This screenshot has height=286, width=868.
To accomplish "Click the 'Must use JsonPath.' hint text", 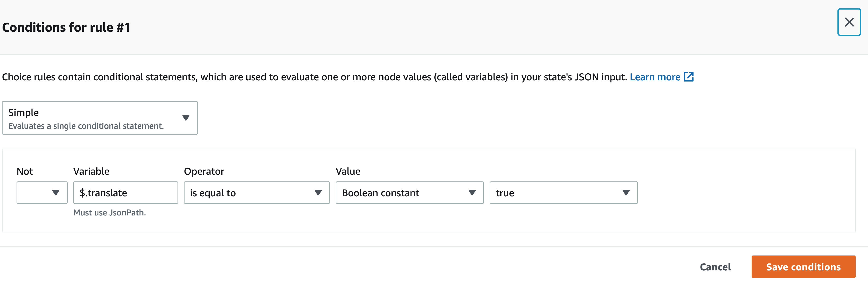I will pos(109,213).
